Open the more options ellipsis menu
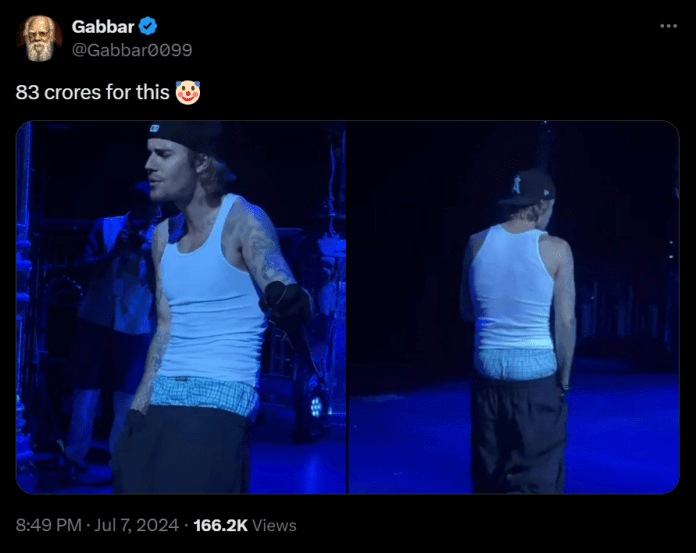 (668, 26)
